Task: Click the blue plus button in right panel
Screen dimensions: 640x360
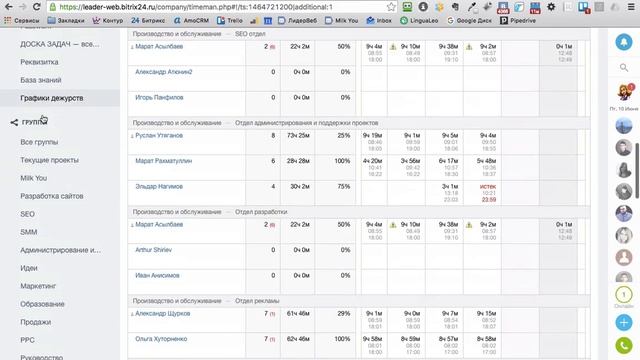Action: 624,322
